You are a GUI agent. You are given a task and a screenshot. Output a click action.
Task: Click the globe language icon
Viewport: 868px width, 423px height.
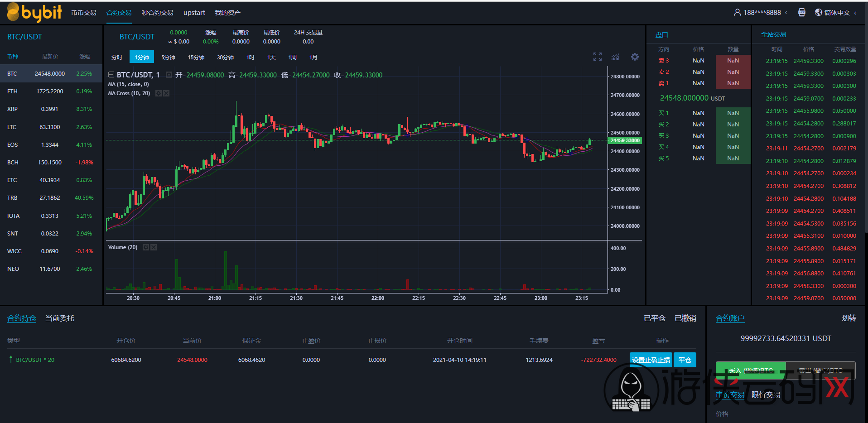(x=819, y=13)
